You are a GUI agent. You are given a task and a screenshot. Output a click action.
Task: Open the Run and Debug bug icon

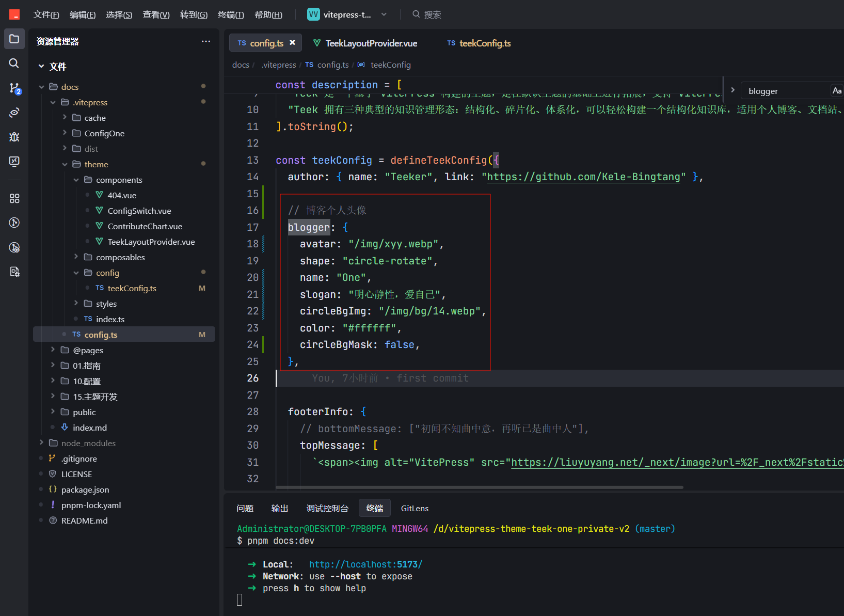click(14, 137)
